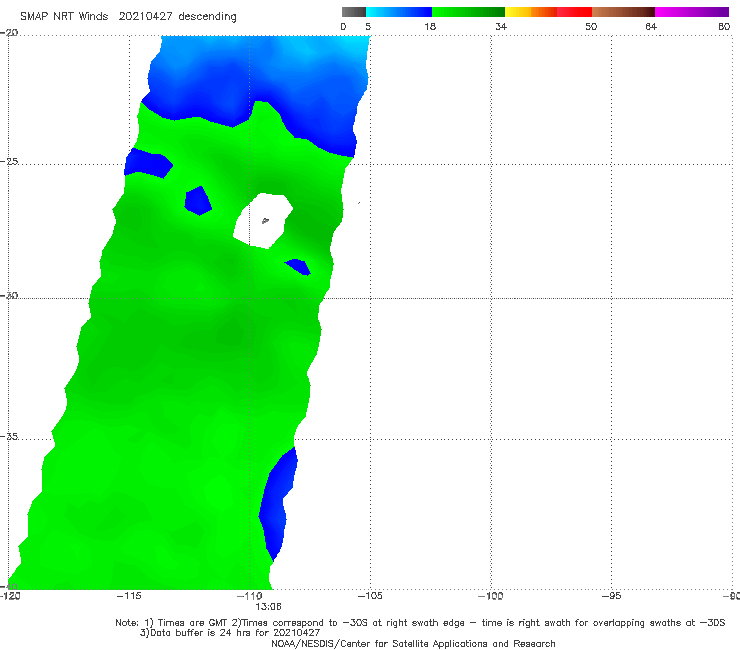The height and width of the screenshot is (650, 740).
Task: Click the gray 0-5 segment of colorbar
Action: pos(354,12)
